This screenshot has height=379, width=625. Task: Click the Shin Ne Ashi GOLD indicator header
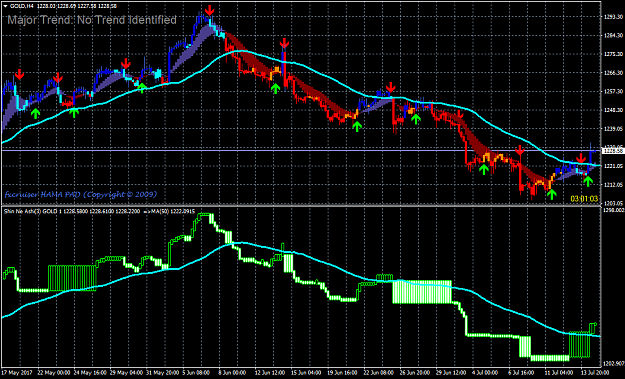point(99,211)
